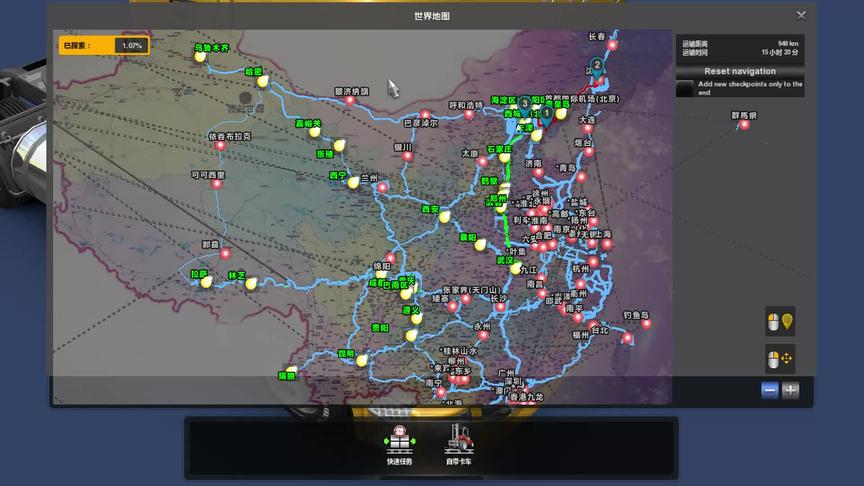Click the 遵义 yellow city marker

tap(417, 318)
